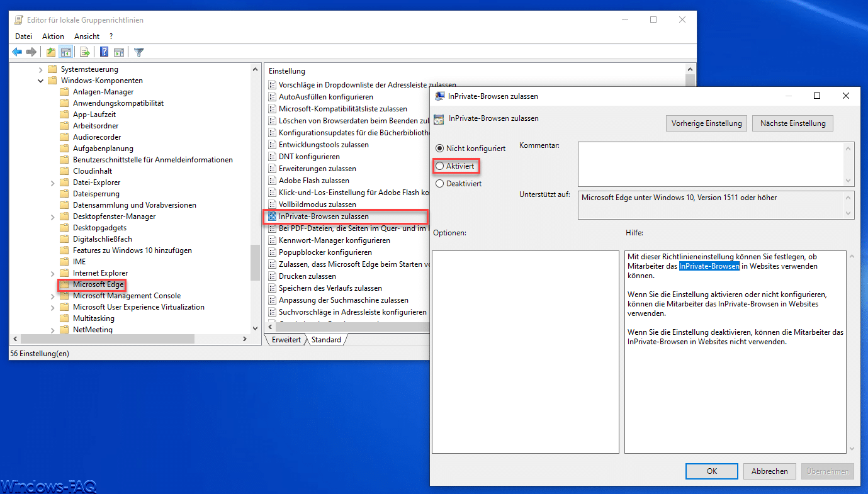Open the Aktion menu
This screenshot has height=494, width=868.
click(53, 36)
